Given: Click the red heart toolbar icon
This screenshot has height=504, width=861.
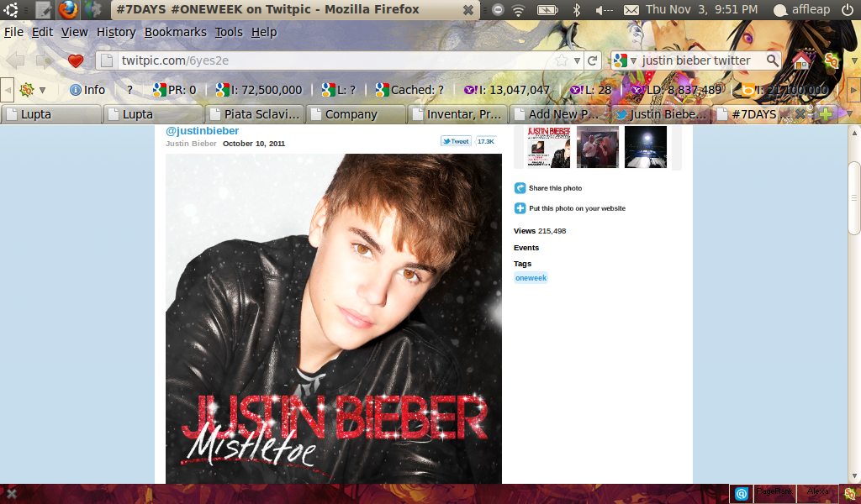Looking at the screenshot, I should [76, 60].
